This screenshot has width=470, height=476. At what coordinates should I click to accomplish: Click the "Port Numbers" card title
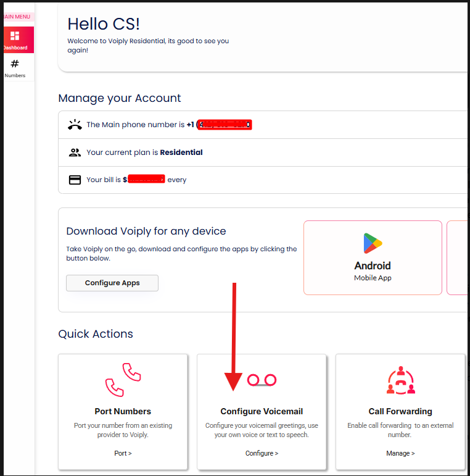pos(123,411)
